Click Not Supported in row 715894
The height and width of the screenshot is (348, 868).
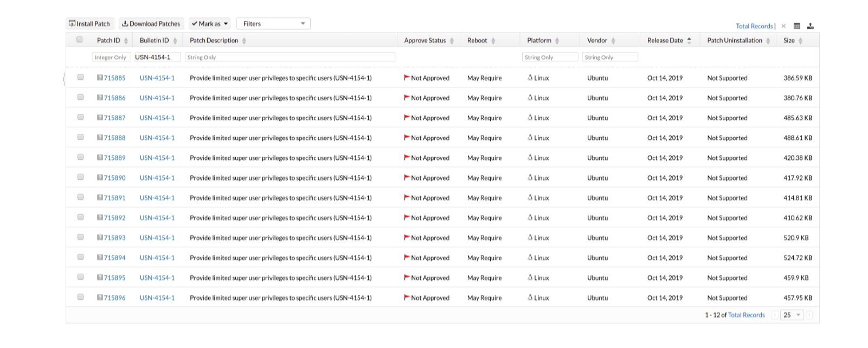pos(727,258)
